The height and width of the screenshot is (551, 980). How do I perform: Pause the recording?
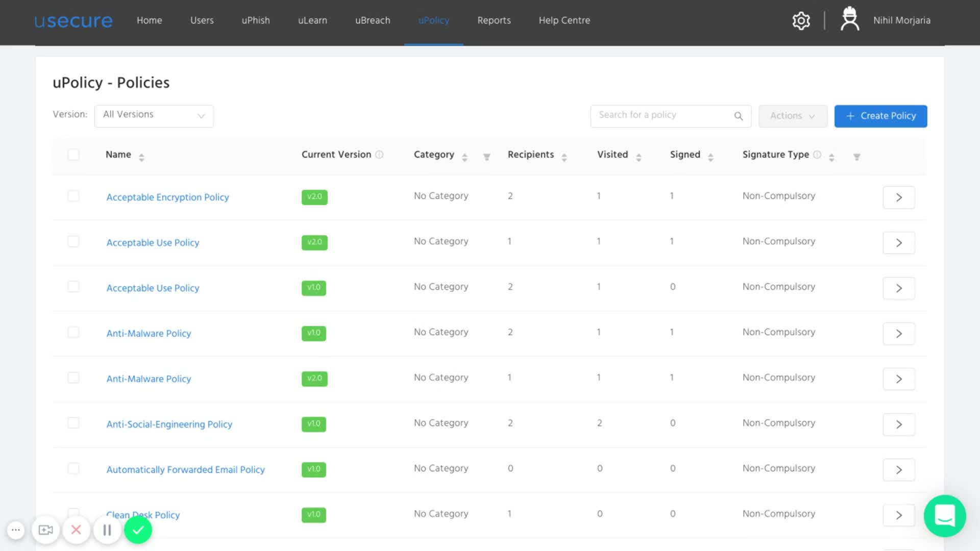tap(107, 530)
